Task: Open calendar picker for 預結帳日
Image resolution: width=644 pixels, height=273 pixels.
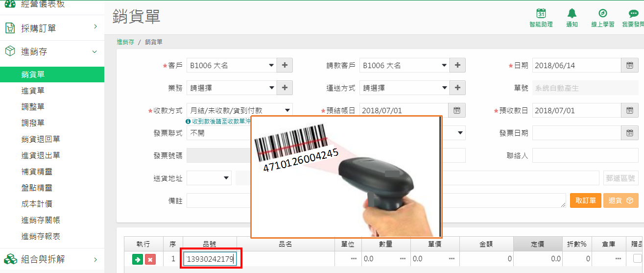Action: click(x=456, y=110)
